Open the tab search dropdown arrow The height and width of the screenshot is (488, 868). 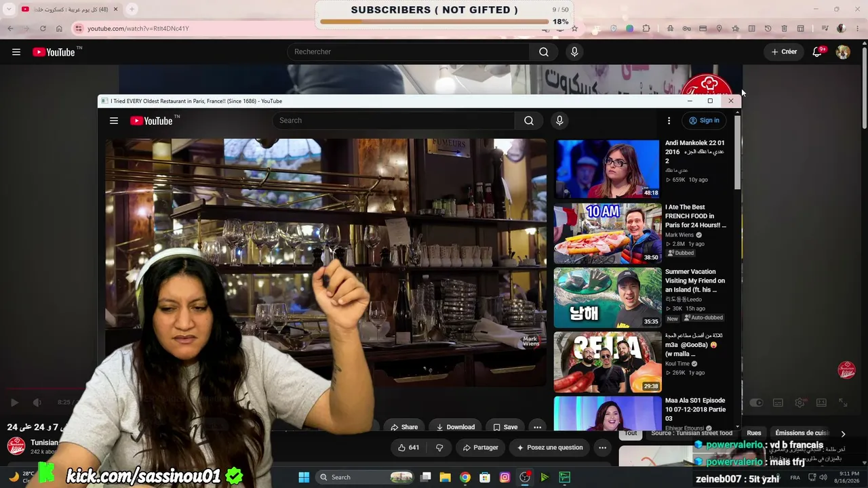tap(9, 9)
